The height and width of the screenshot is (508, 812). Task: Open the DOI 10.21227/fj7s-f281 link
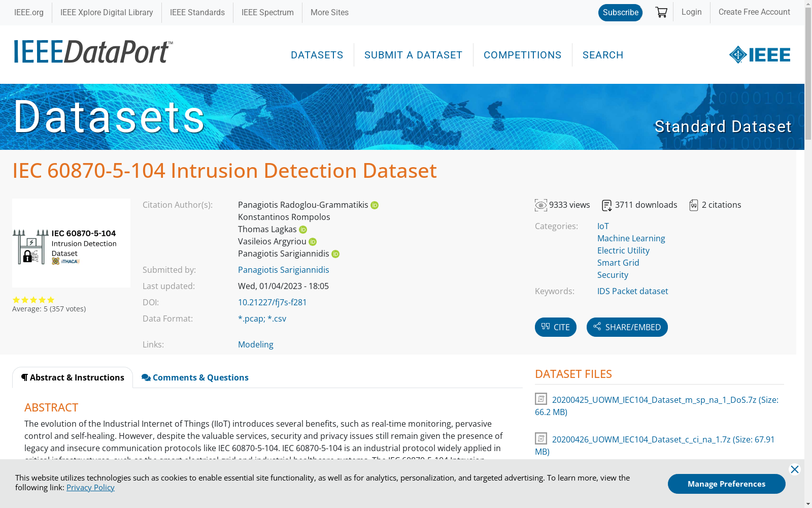coord(273,302)
